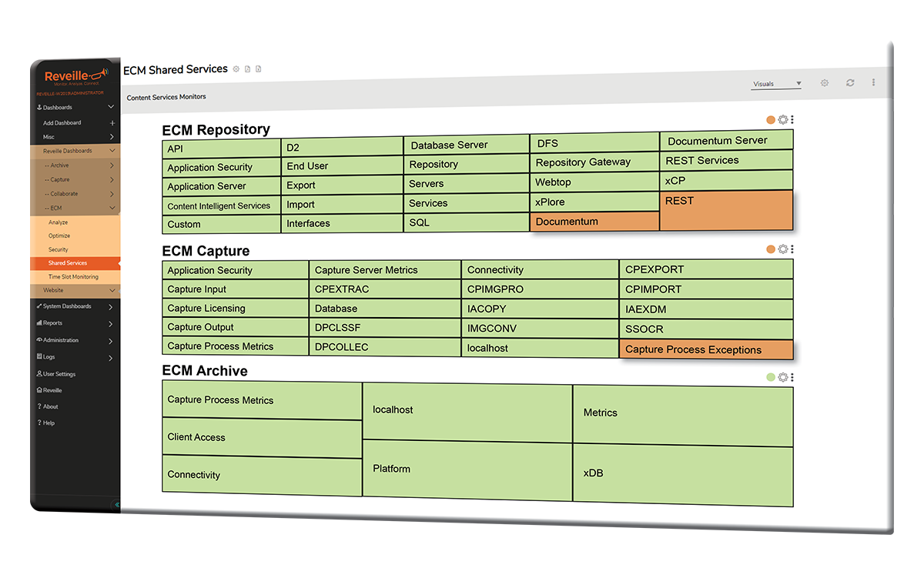Collapse the Dashboards sidebar section
The height and width of the screenshot is (568, 924).
click(111, 108)
